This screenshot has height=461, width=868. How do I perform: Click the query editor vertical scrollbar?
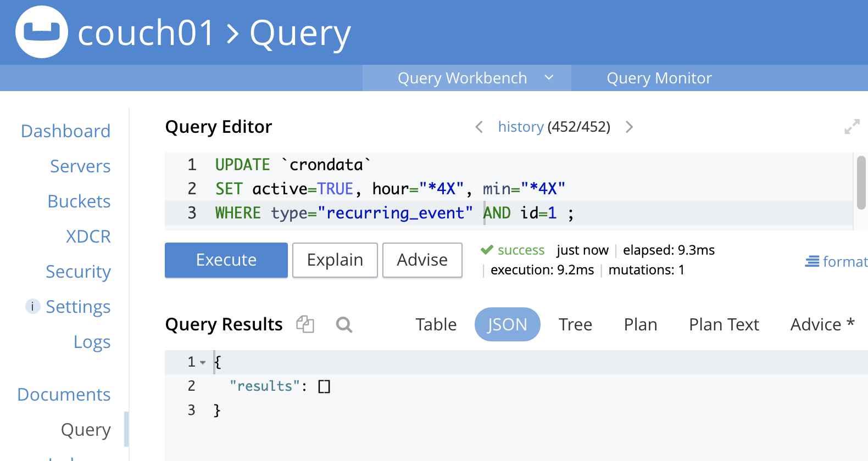click(x=861, y=182)
